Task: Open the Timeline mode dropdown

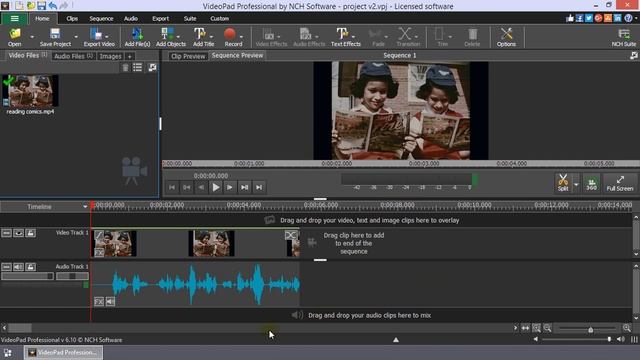Action: pyautogui.click(x=85, y=207)
